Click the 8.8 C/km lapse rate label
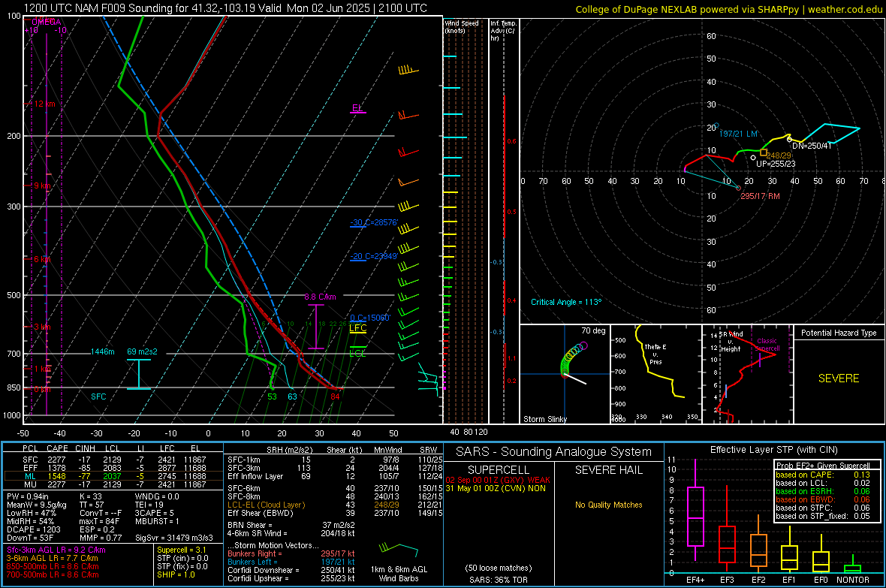This screenshot has height=588, width=886. (x=320, y=297)
